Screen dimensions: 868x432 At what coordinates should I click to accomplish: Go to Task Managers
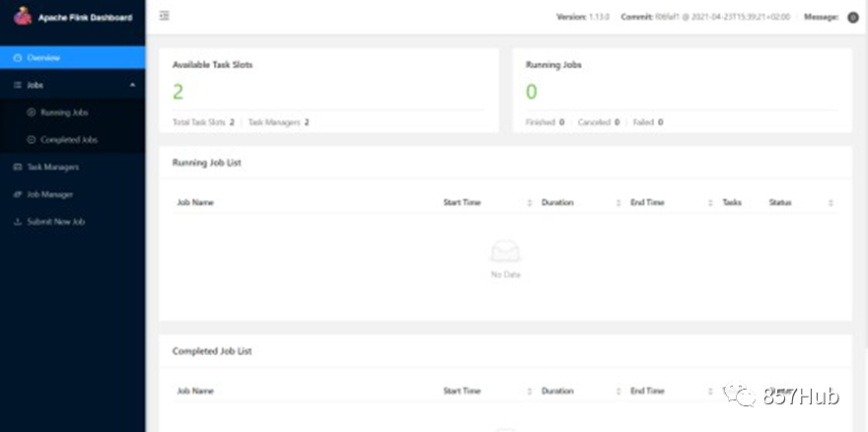(73, 167)
